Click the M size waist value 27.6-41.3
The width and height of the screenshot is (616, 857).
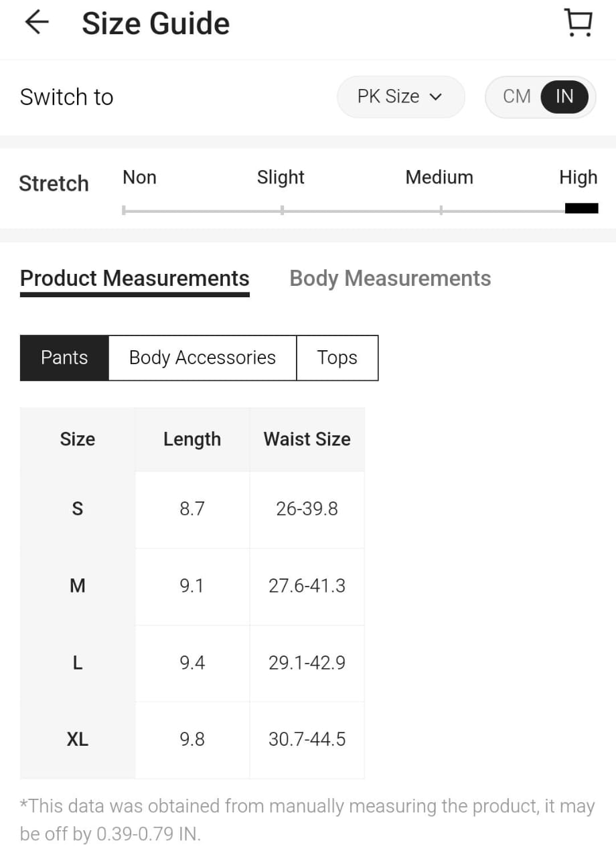pos(307,586)
